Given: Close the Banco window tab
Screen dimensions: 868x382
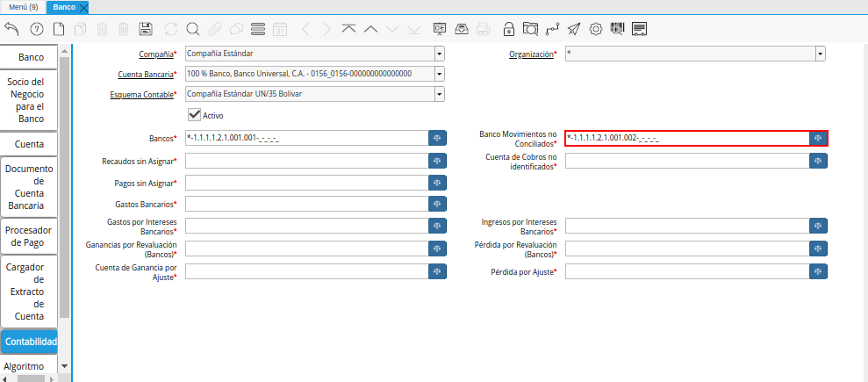Looking at the screenshot, I should pos(83,7).
